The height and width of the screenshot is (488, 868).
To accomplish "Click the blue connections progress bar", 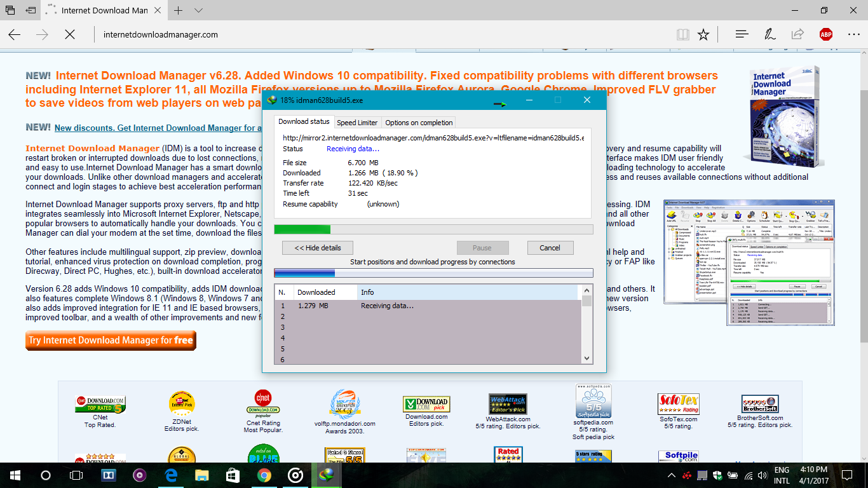I will [x=433, y=273].
